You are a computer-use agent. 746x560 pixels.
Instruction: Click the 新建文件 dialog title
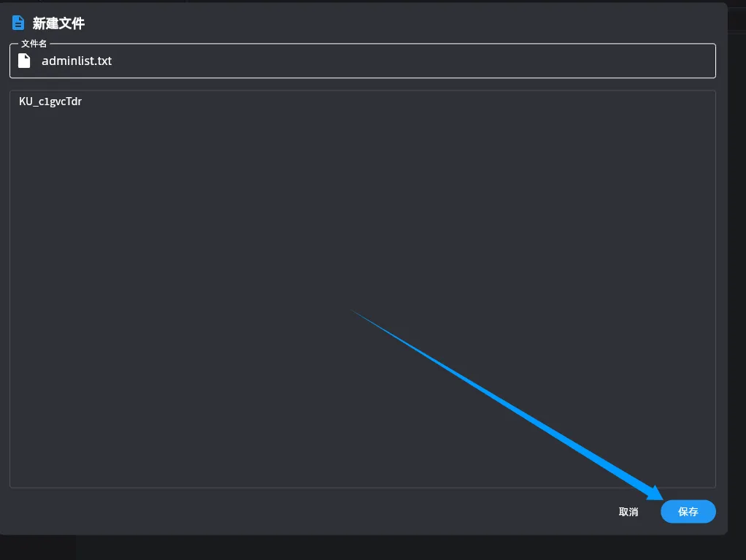tap(58, 23)
